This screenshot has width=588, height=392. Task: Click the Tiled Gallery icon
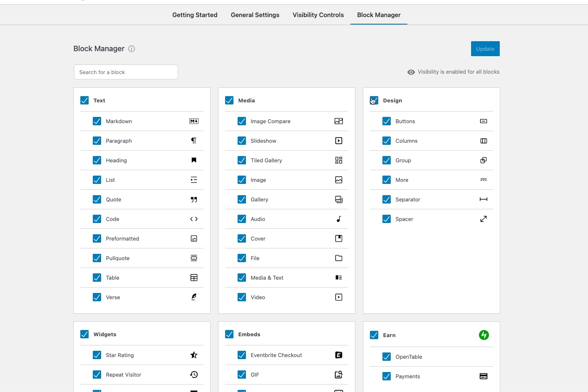point(339,160)
